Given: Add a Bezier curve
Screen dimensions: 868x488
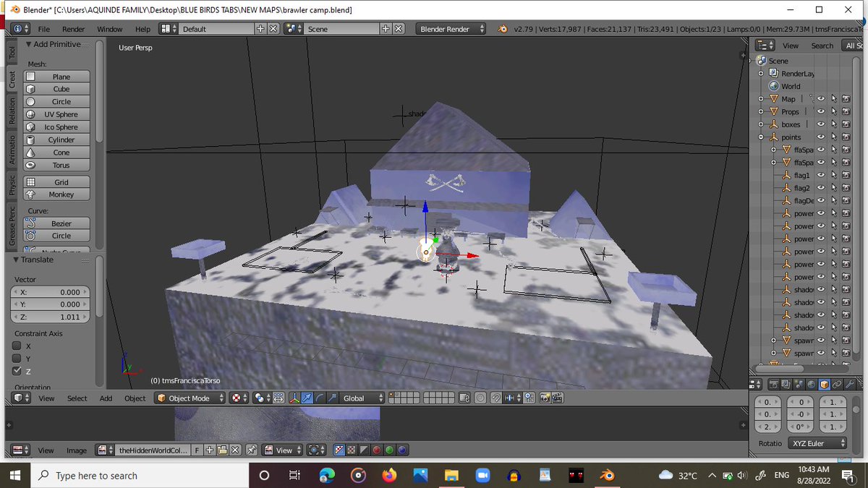Looking at the screenshot, I should 57,223.
